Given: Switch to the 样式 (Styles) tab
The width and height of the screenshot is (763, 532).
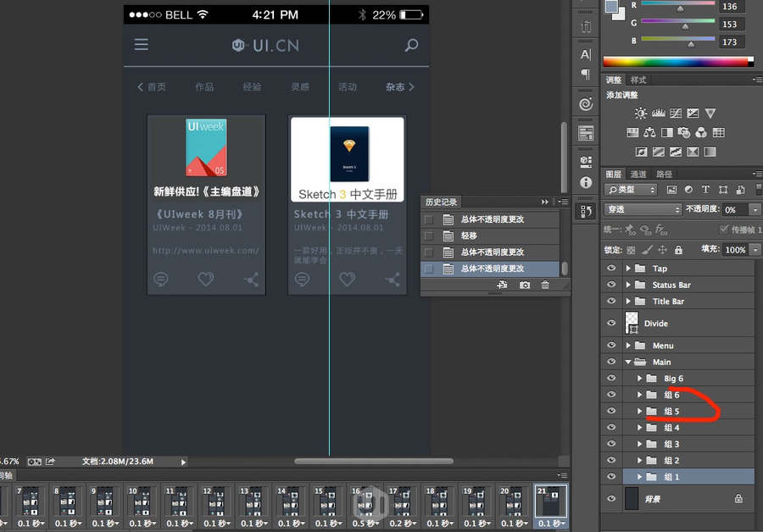Looking at the screenshot, I should tap(638, 80).
